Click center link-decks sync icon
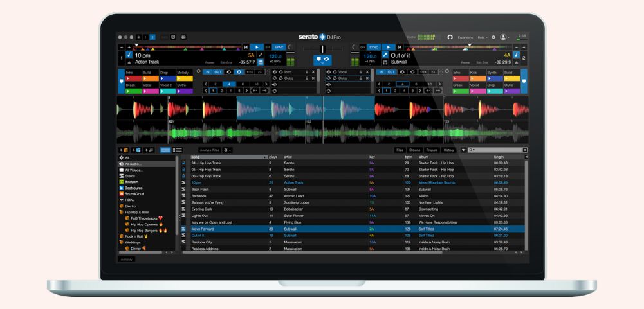The image size is (644, 309). coord(322,60)
